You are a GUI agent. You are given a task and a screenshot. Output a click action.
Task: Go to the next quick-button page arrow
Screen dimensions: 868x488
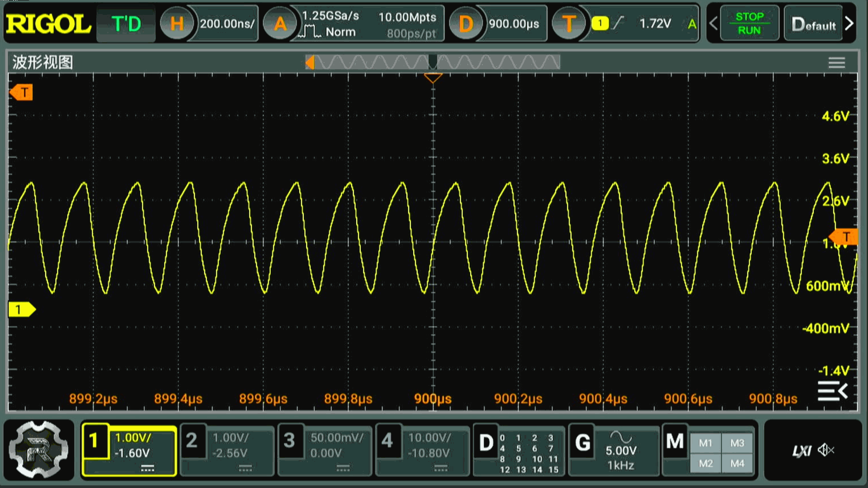(x=849, y=24)
